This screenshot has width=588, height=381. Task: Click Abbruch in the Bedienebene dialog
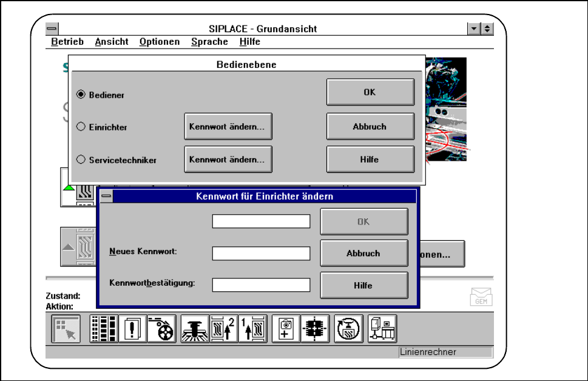370,126
